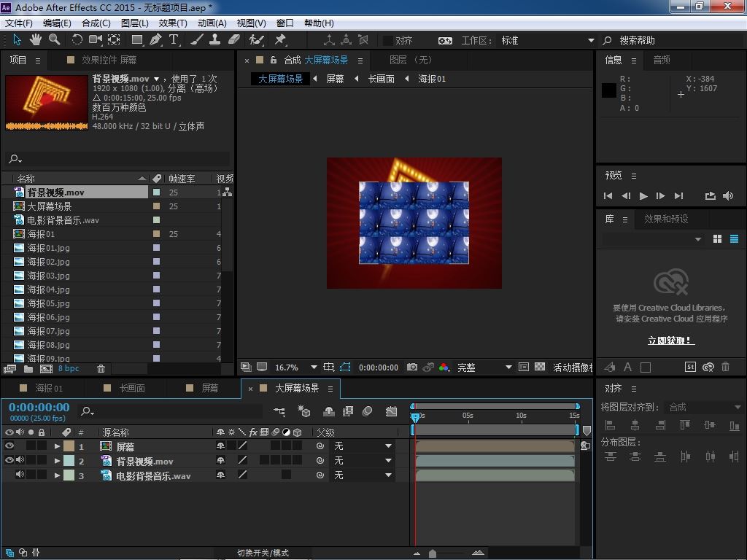Select the Rectangle shape tool
Screen dimensions: 747x560
click(136, 40)
